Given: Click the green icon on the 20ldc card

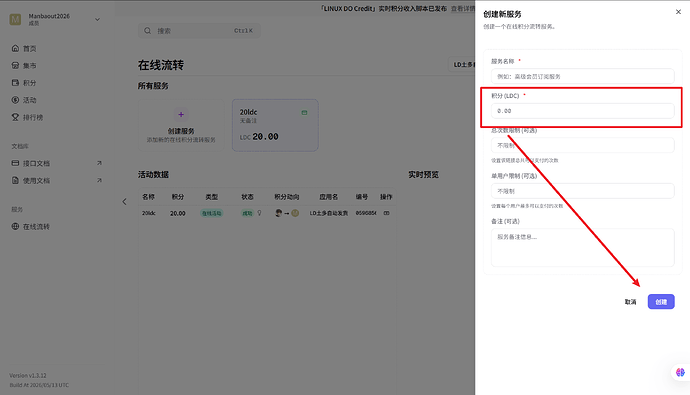Looking at the screenshot, I should click(304, 113).
